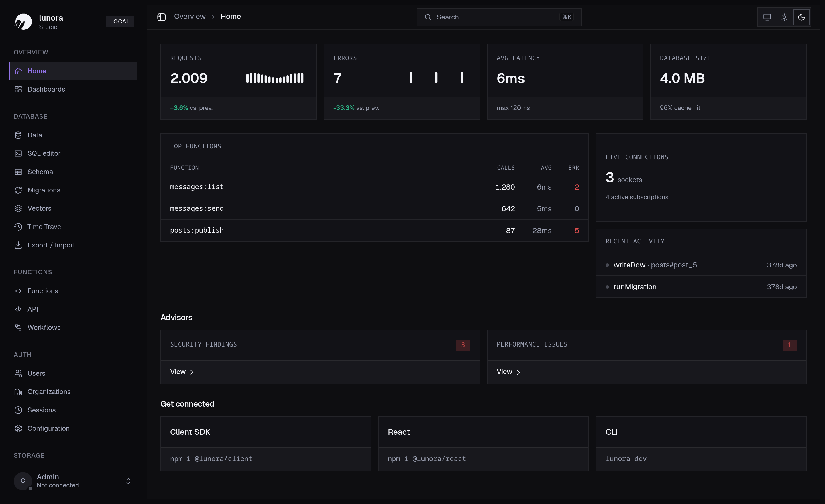Click the Security Findings count badge 3
Screen dimensions: 825x504
tap(463, 345)
